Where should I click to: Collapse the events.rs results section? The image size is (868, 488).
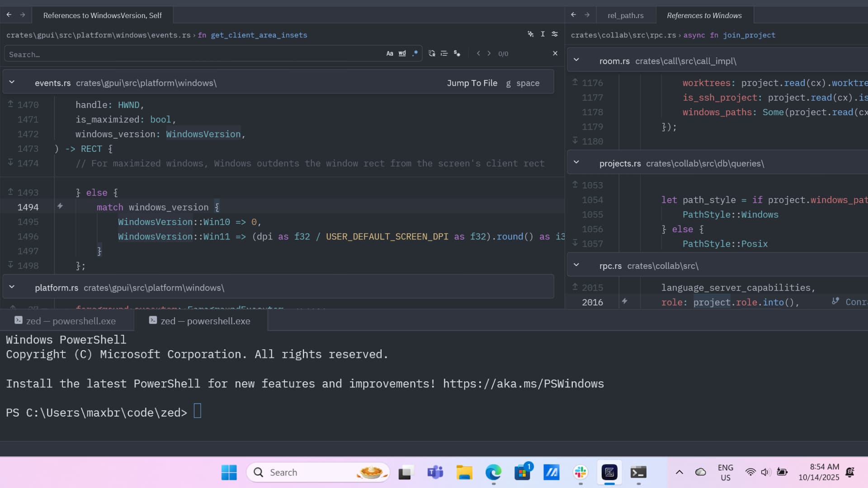pyautogui.click(x=12, y=82)
